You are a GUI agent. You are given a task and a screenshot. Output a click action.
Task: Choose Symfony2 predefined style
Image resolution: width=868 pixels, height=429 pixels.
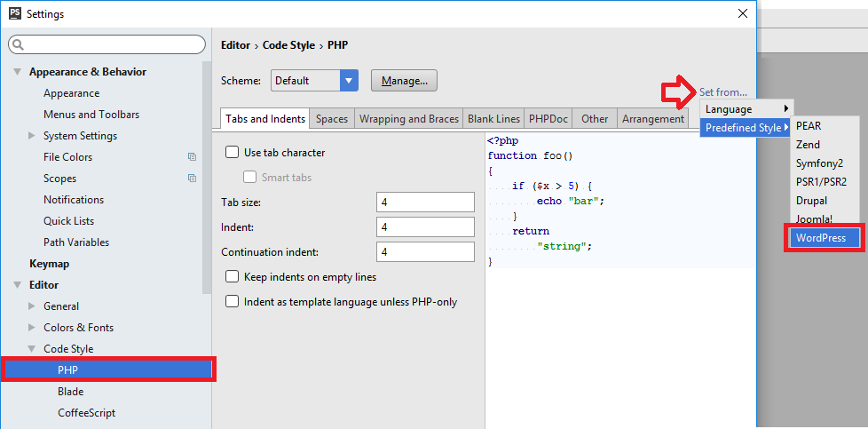[x=825, y=163]
